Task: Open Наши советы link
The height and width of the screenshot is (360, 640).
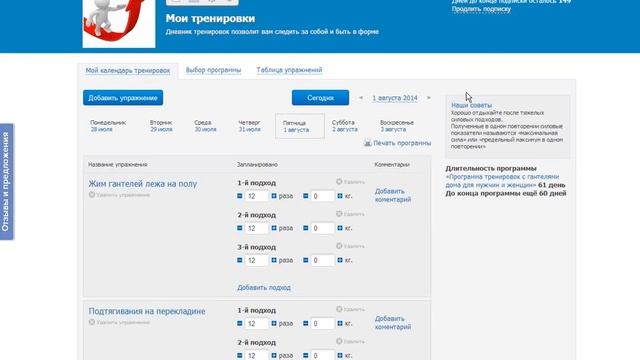Action: pyautogui.click(x=471, y=105)
